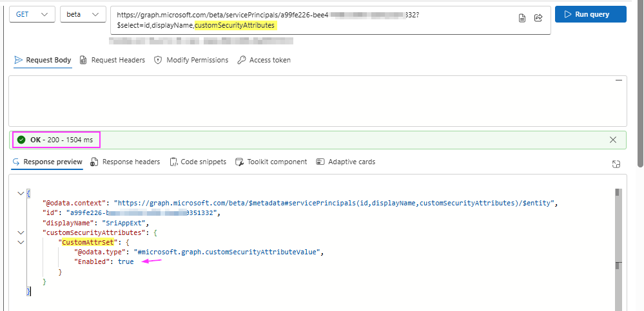644x311 pixels.
Task: Click the Run query button
Action: 590,14
